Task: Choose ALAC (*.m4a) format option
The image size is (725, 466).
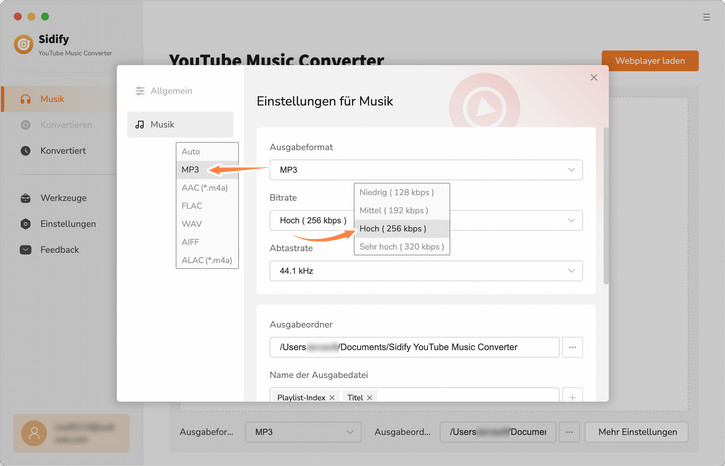Action: [x=207, y=260]
